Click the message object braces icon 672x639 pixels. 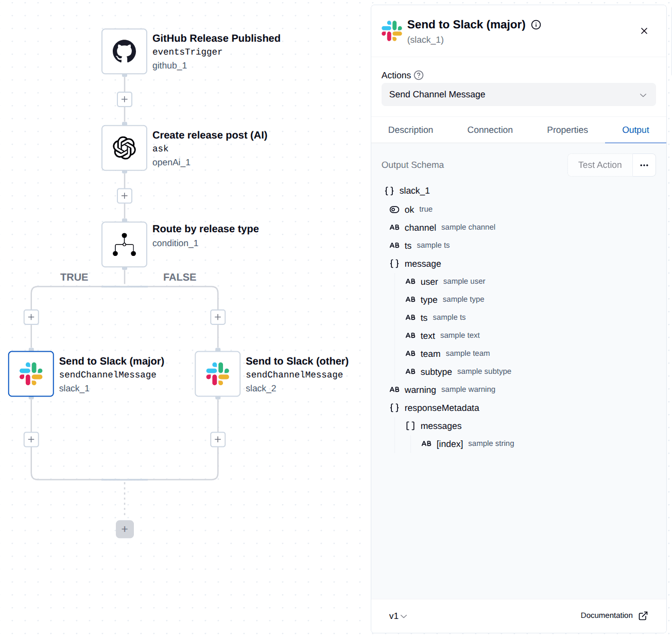[394, 264]
